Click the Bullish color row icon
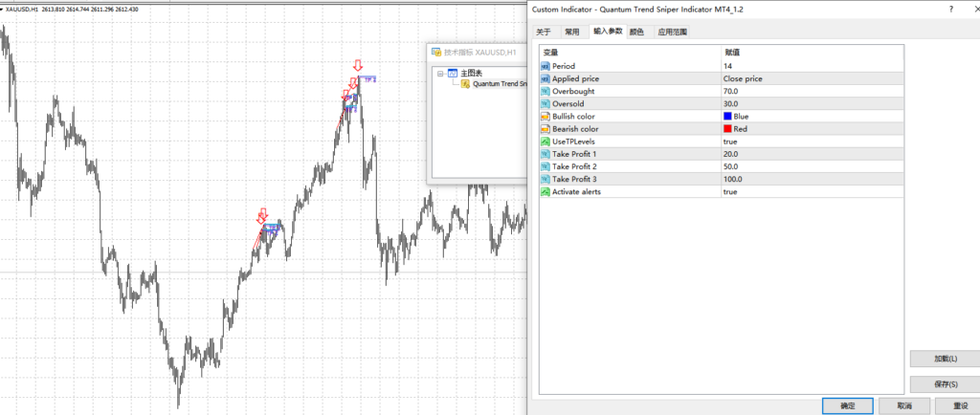Screen dimensions: 980x415 coord(546,116)
